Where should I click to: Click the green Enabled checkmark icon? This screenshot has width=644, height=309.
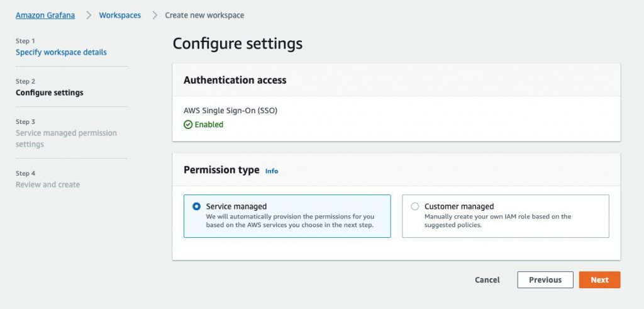click(x=187, y=125)
